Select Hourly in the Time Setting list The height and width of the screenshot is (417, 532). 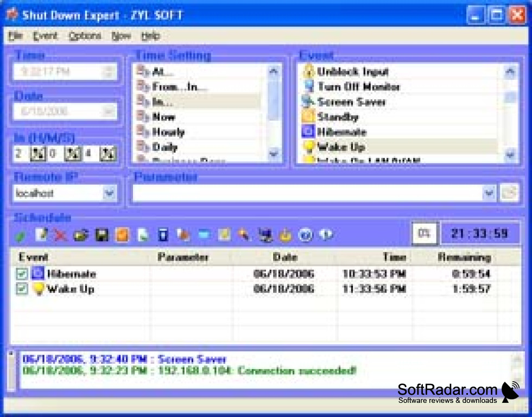(199, 131)
